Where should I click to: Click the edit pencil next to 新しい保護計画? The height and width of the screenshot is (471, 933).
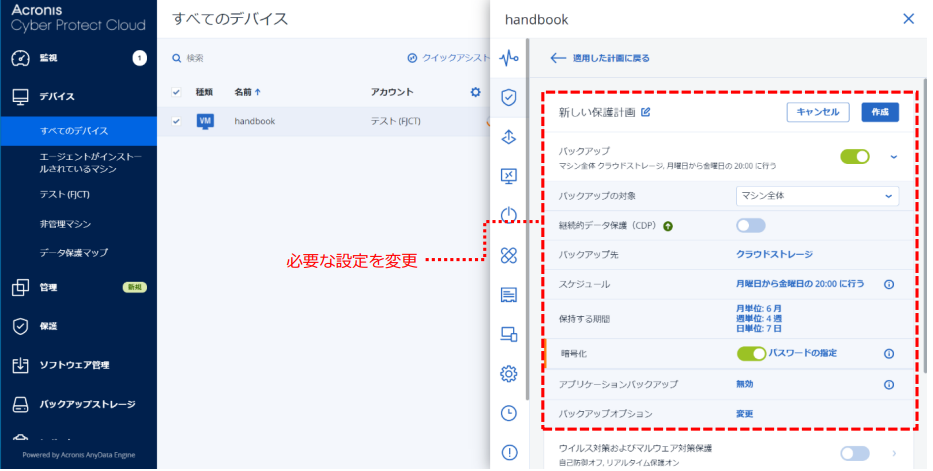(x=645, y=112)
